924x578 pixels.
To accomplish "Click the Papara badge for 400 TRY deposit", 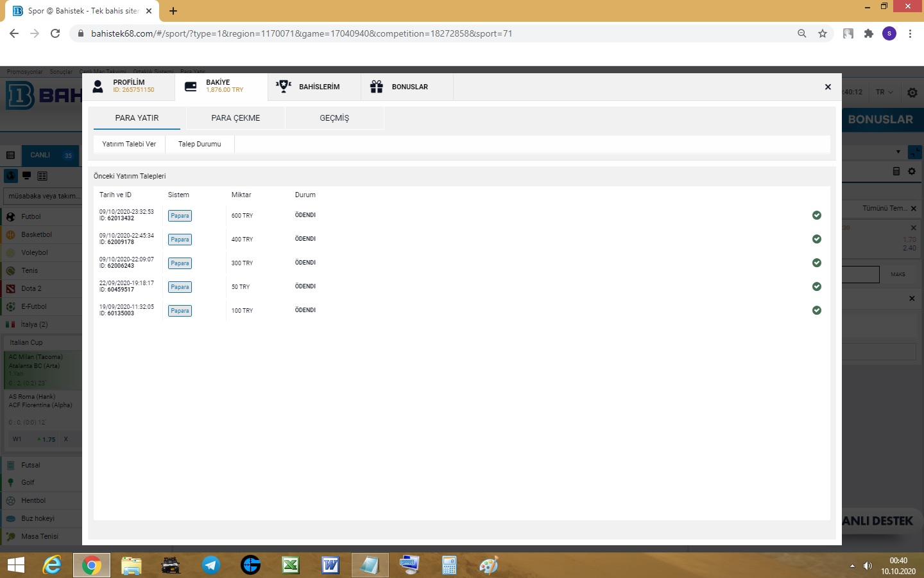I will (x=180, y=240).
